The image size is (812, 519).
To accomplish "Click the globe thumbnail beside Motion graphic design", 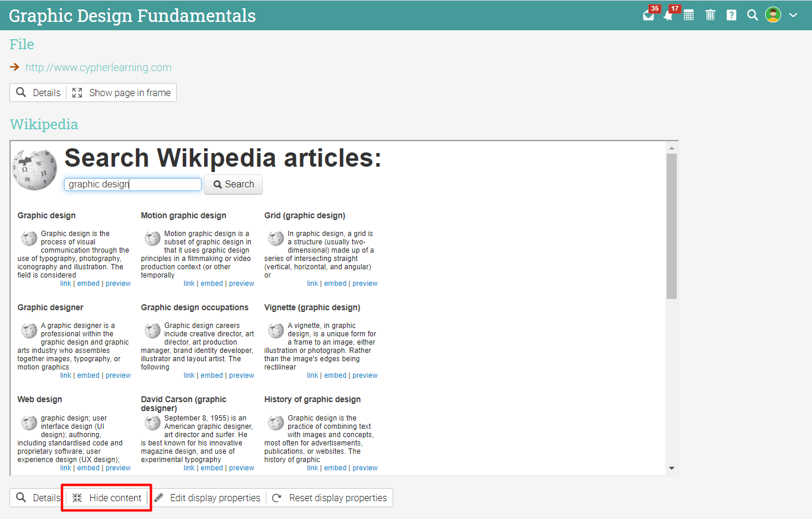I will [x=152, y=238].
